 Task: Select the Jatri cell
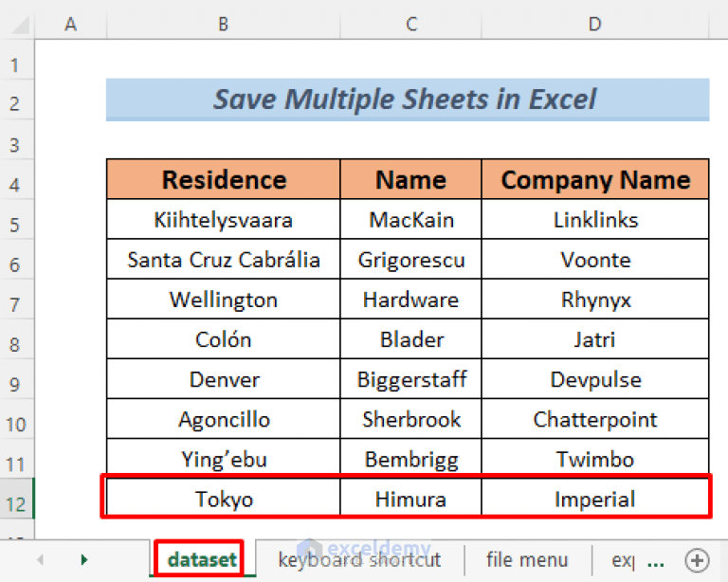tap(595, 339)
